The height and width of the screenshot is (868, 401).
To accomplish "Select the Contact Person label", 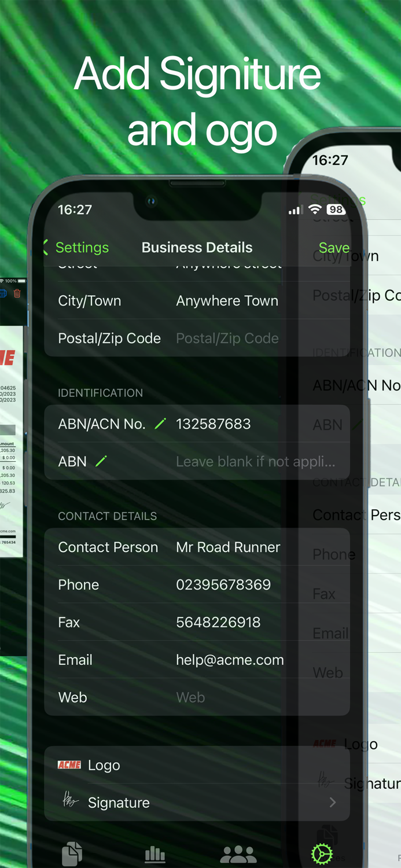I will 108,547.
